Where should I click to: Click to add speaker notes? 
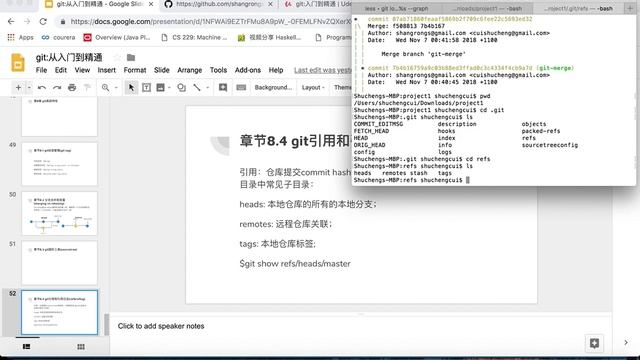coord(161,326)
